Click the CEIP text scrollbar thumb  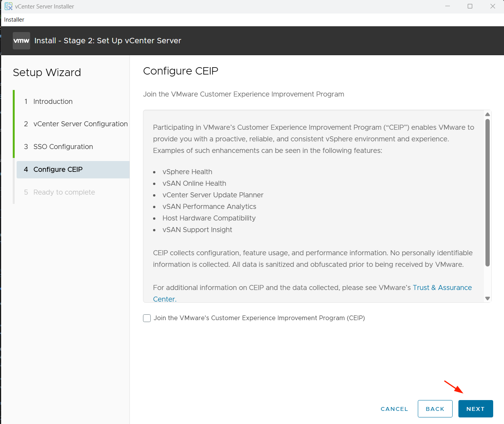click(487, 192)
